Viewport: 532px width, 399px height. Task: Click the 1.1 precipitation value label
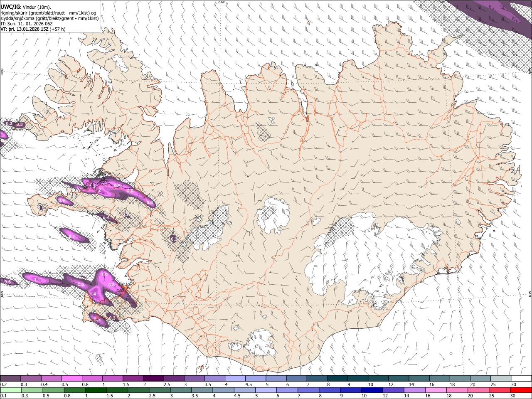pyautogui.click(x=37, y=279)
